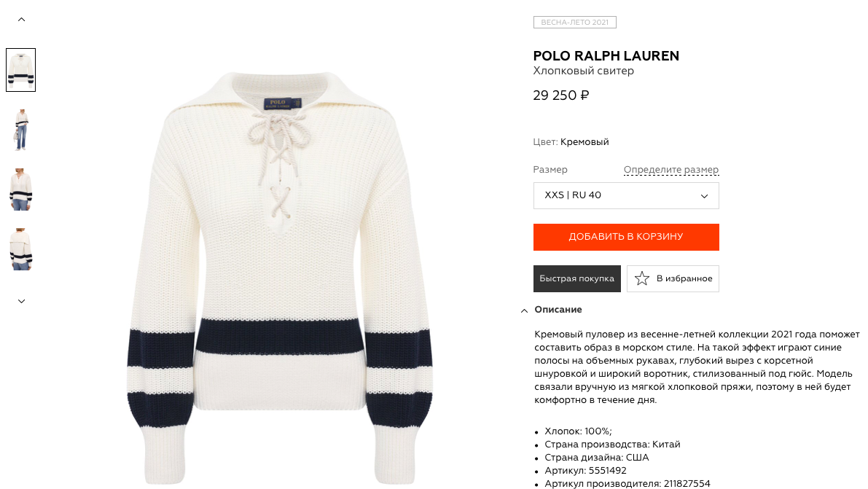The width and height of the screenshot is (868, 489).
Task: Click the size dropdown arrow chevron
Action: coord(704,196)
